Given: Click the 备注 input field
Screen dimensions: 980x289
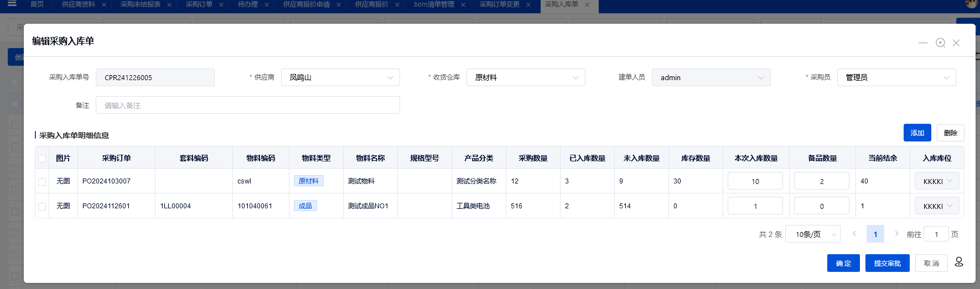Looking at the screenshot, I should click(x=248, y=105).
